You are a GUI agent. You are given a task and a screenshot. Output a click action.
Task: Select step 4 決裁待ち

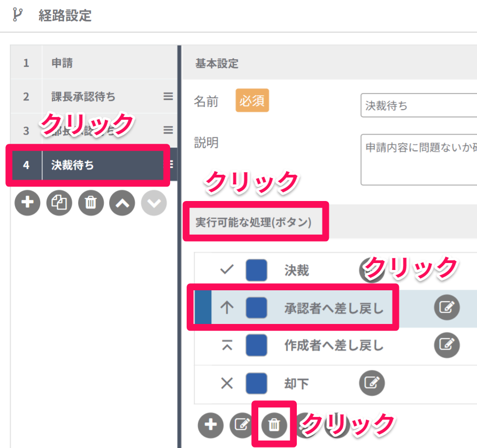click(x=94, y=165)
